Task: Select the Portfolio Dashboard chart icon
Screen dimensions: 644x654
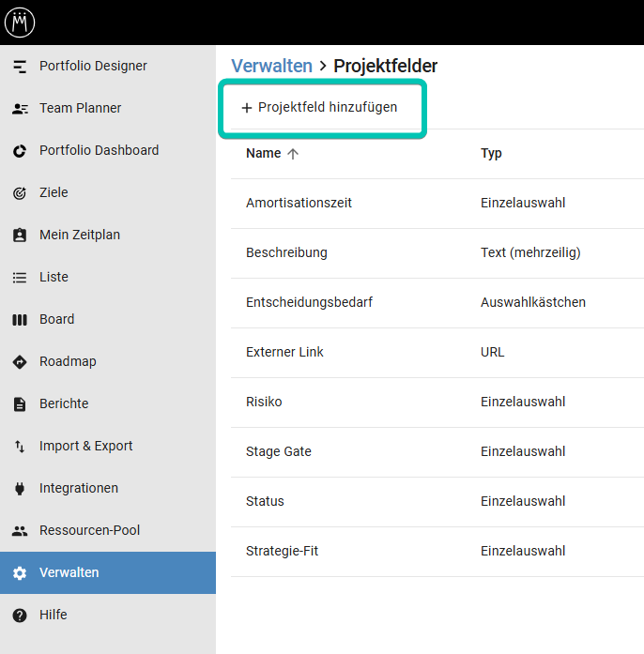Action: pos(20,151)
